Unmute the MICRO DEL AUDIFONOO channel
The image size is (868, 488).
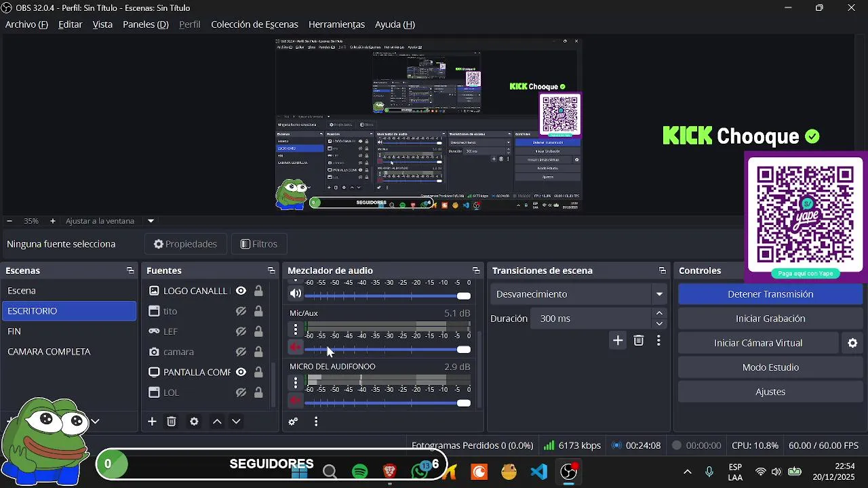click(x=295, y=401)
